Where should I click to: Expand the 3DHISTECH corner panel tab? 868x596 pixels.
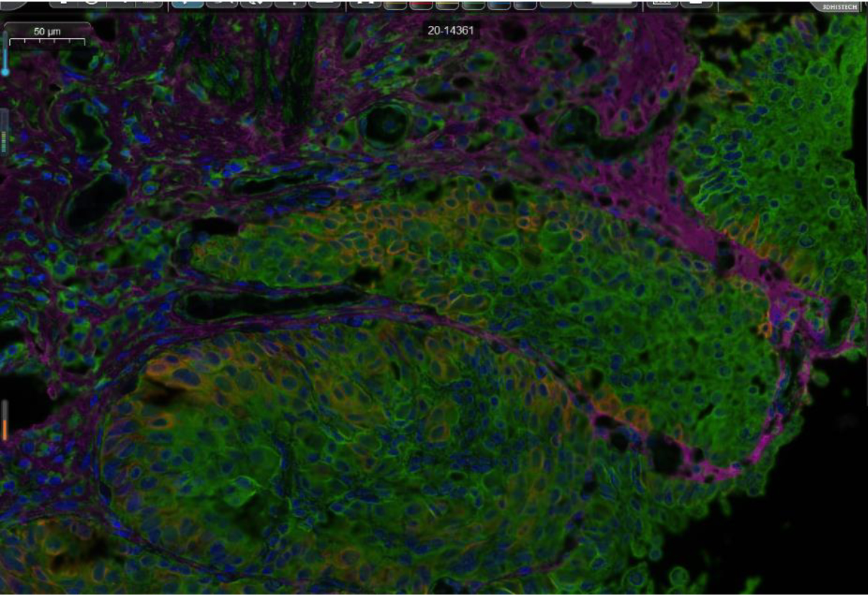[819, 6]
